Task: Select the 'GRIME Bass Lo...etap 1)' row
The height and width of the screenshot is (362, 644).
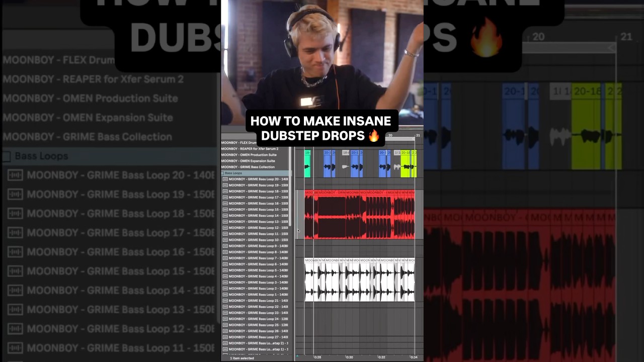Action: (x=256, y=349)
